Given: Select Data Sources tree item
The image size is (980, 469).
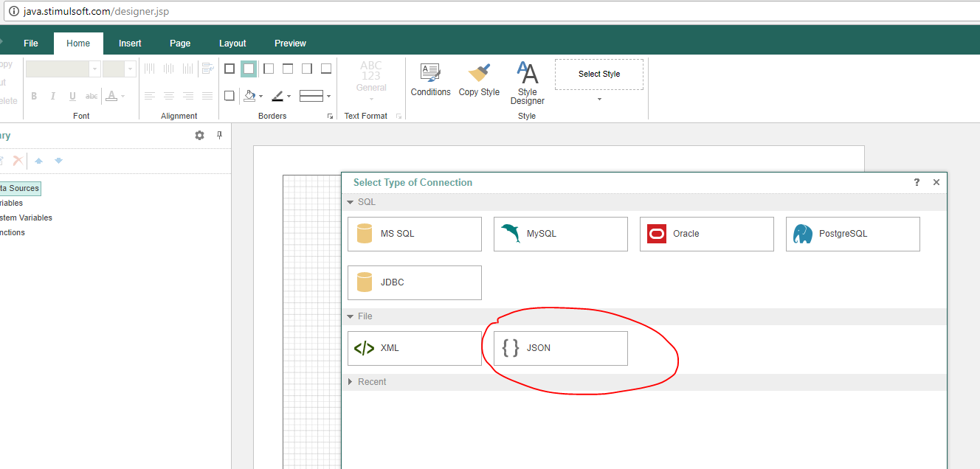Looking at the screenshot, I should (20, 188).
